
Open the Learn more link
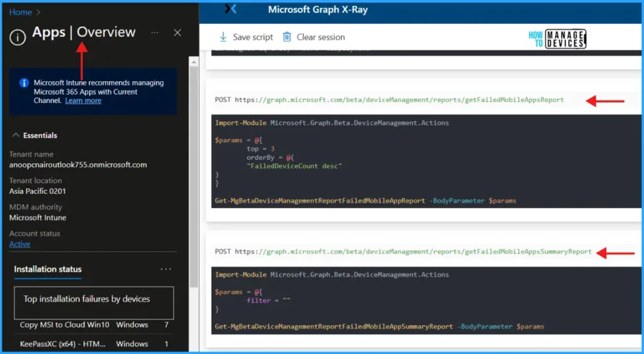point(84,101)
